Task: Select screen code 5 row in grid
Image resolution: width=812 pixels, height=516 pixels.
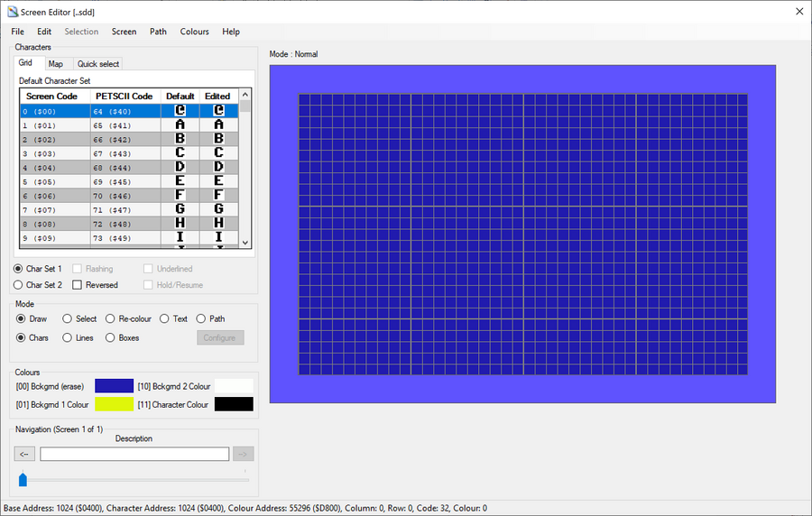Action: [54, 181]
